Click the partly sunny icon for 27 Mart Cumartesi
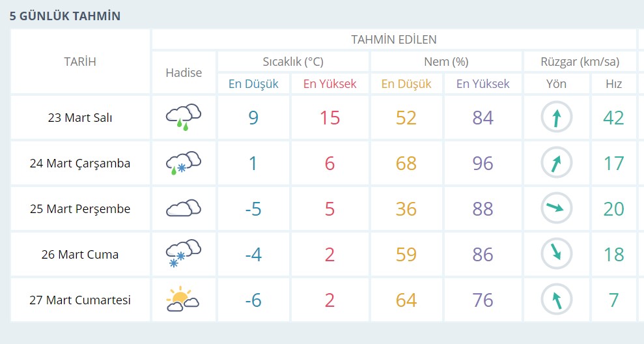This screenshot has width=644, height=344. (182, 300)
